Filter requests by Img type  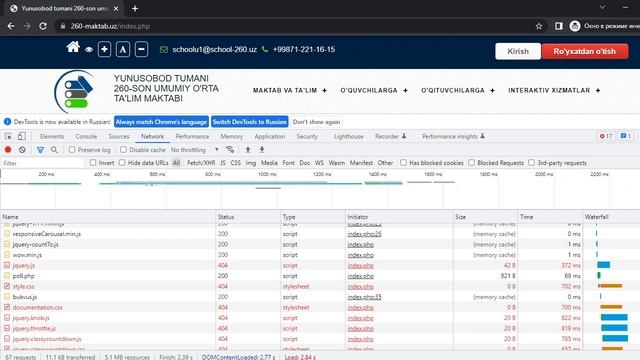251,162
